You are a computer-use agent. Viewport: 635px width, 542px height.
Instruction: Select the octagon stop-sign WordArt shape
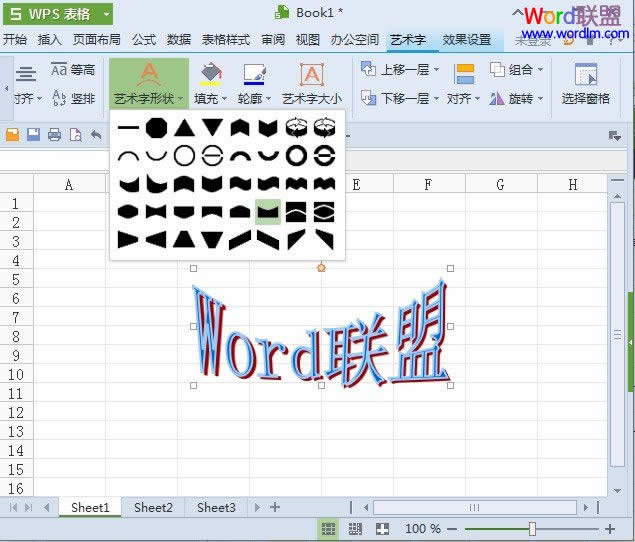(x=156, y=128)
